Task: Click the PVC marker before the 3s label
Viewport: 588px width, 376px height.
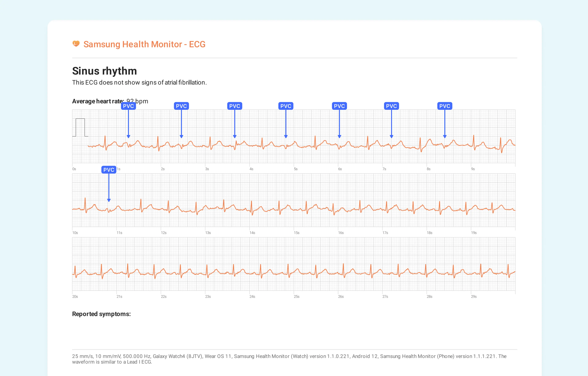Action: pos(181,106)
